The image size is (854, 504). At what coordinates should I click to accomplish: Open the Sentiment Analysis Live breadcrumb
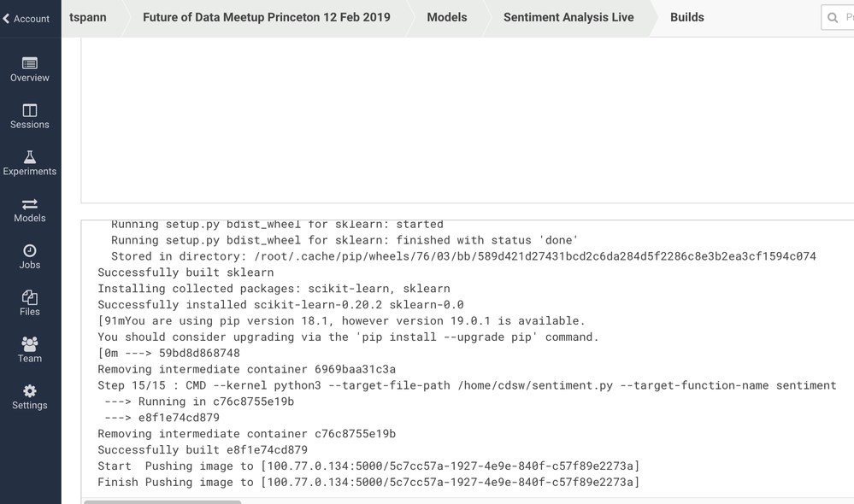click(568, 17)
